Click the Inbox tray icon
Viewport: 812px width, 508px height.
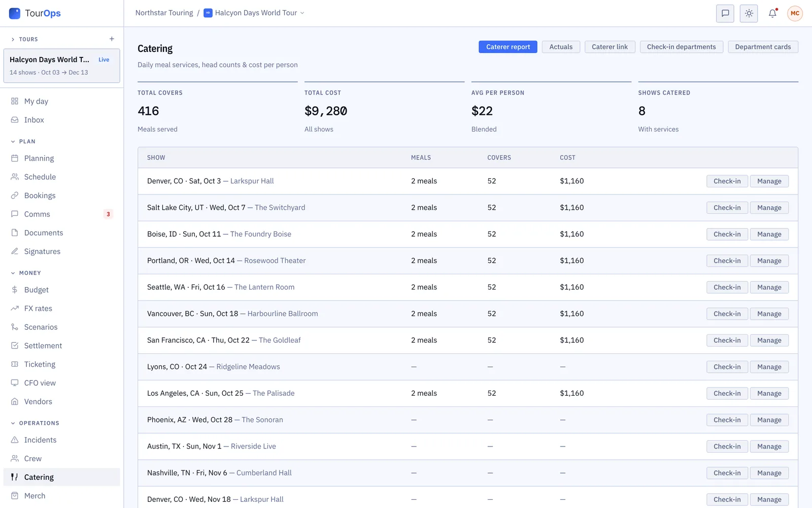pyautogui.click(x=15, y=120)
